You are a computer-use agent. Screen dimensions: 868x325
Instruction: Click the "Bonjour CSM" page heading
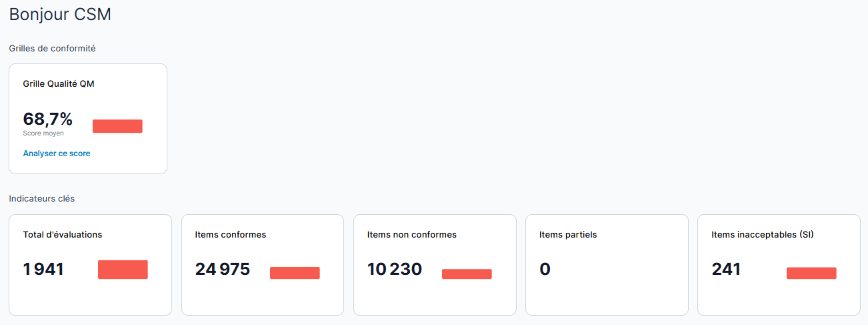[60, 15]
